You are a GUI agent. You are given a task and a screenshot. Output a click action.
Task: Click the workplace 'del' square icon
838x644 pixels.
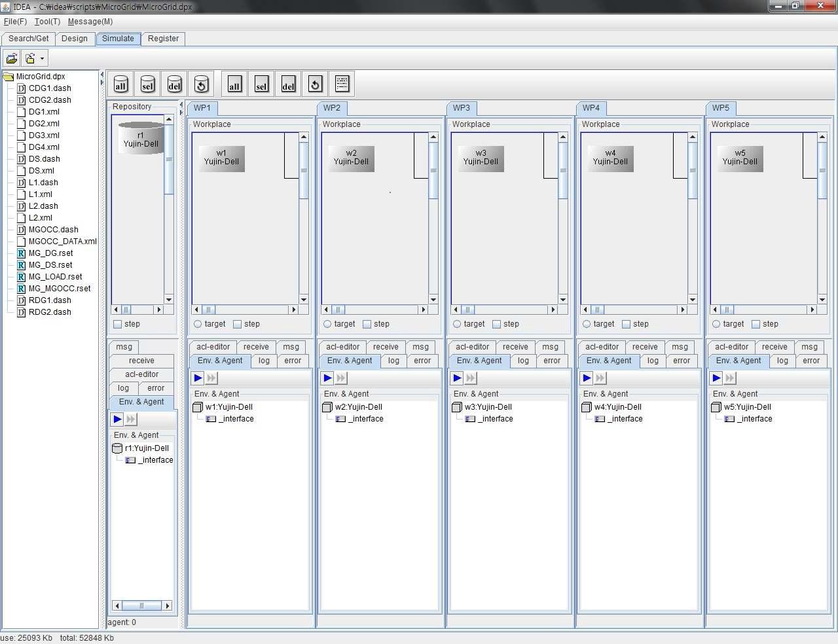(x=288, y=84)
